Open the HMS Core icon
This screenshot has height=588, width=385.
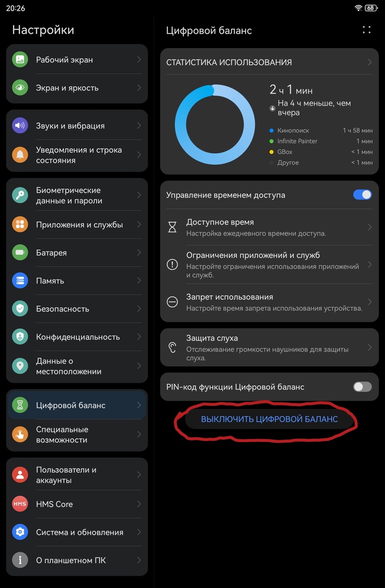click(20, 504)
